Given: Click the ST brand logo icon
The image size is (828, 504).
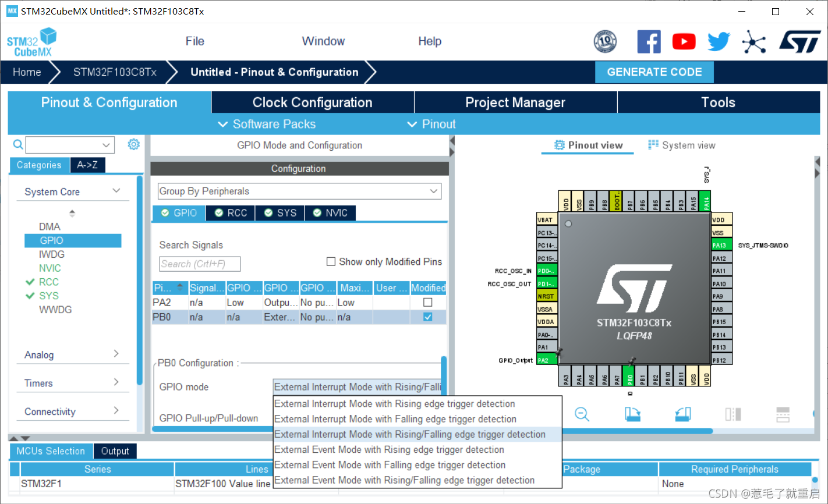Looking at the screenshot, I should (x=800, y=42).
